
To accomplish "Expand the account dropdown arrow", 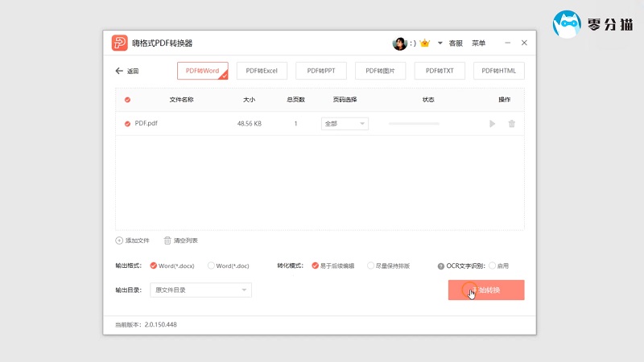I will tap(440, 43).
